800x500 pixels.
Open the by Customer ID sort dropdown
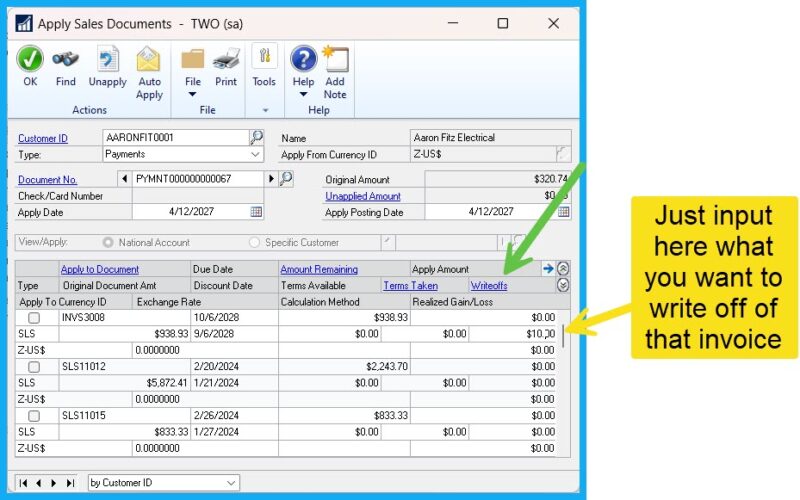(231, 483)
